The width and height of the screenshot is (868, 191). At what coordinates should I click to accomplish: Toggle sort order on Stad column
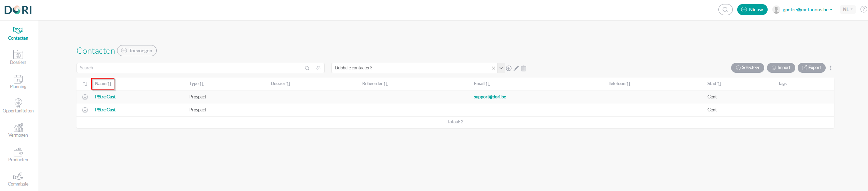(714, 84)
